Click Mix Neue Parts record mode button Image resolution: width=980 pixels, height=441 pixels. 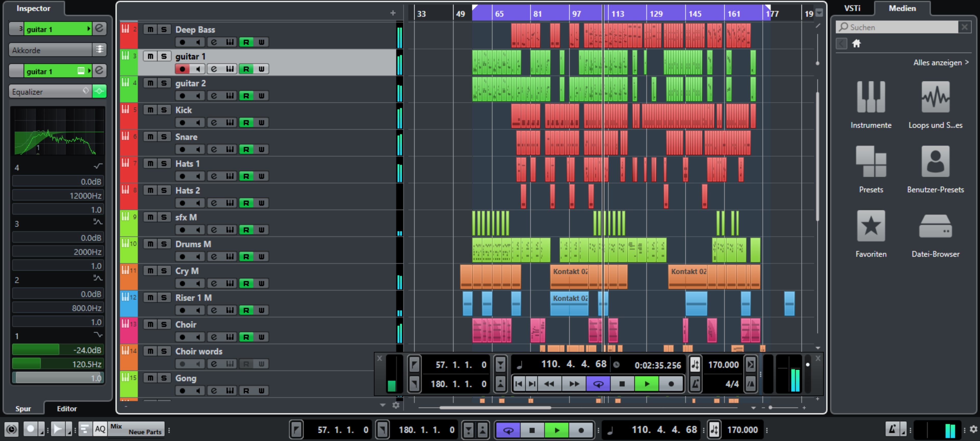(x=137, y=429)
